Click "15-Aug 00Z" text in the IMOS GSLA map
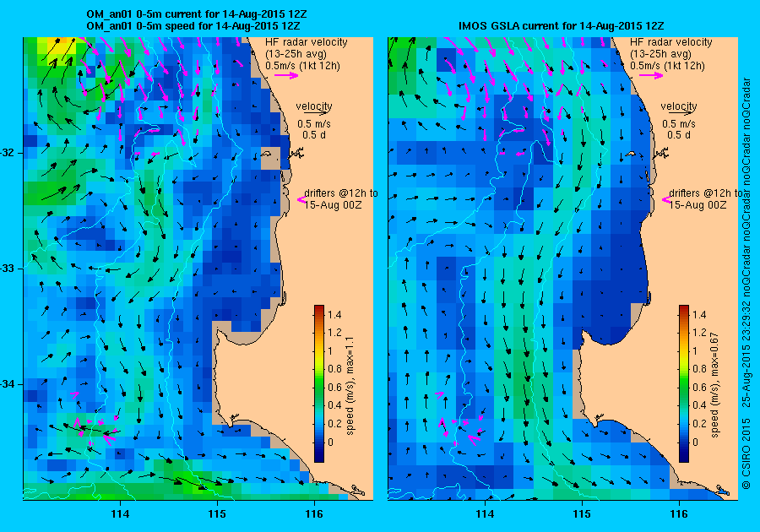The image size is (760, 532). 698,205
